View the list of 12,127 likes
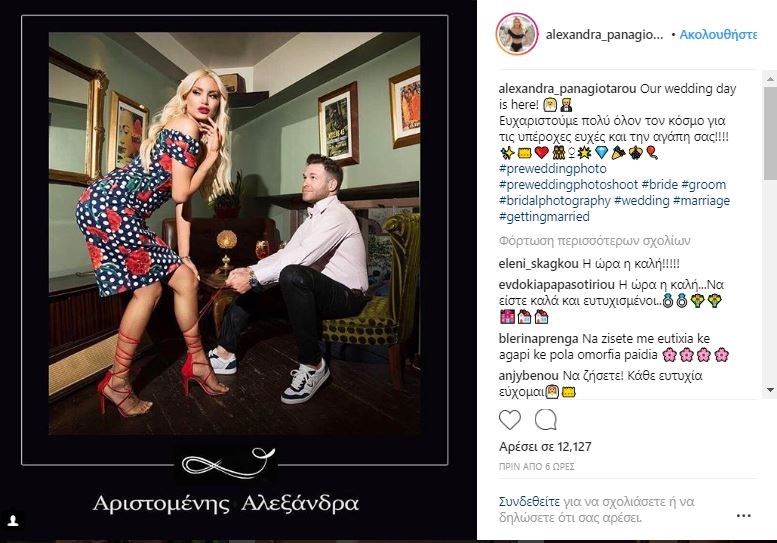 [x=545, y=446]
